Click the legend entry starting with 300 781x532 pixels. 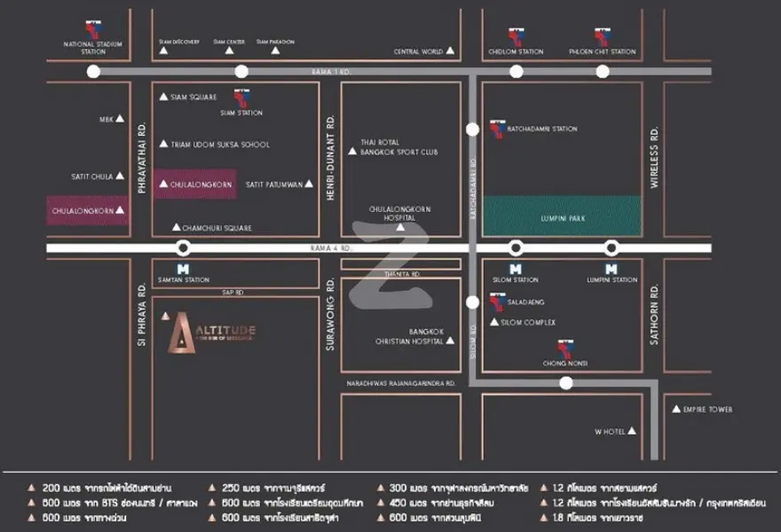coord(454,489)
